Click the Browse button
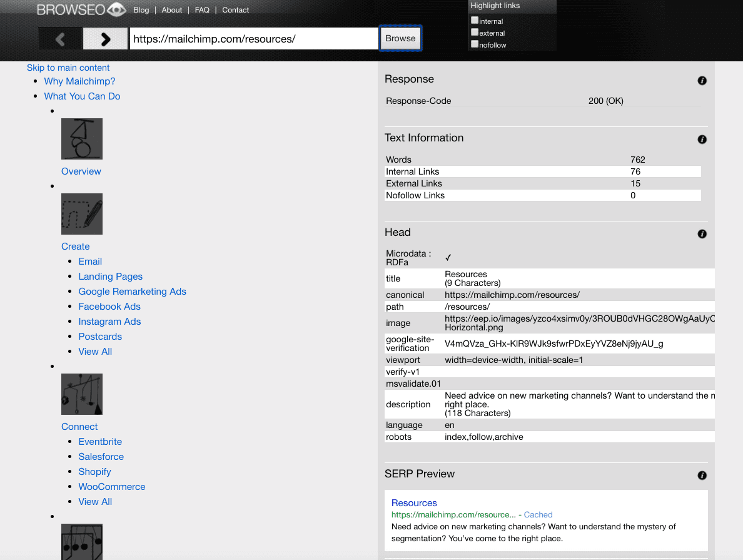This screenshot has width=743, height=560. pos(400,38)
